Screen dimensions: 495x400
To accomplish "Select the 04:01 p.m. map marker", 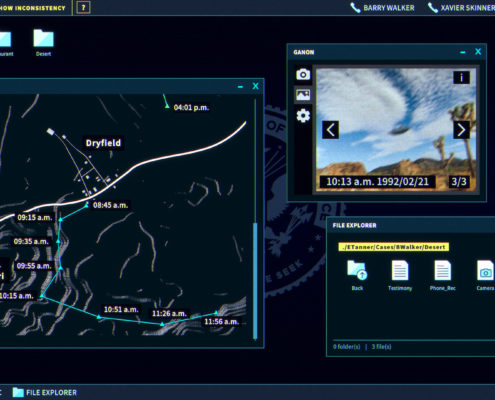I will [x=167, y=106].
